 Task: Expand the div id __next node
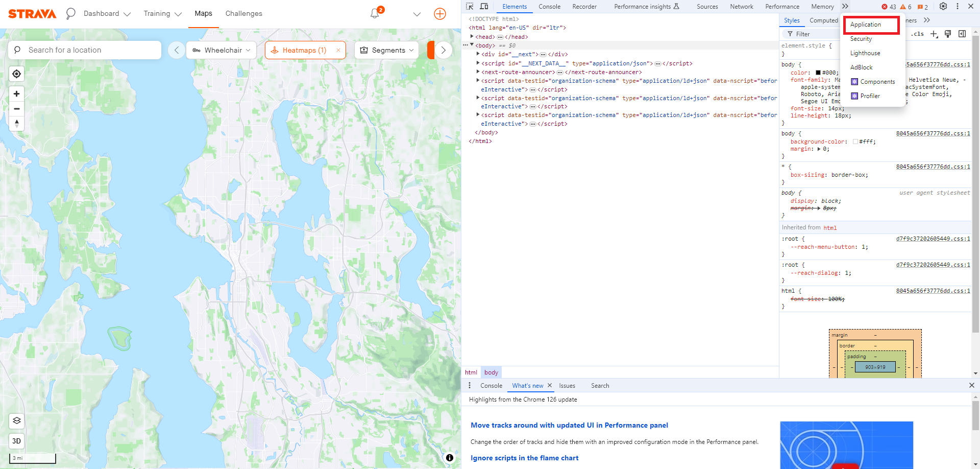[478, 54]
